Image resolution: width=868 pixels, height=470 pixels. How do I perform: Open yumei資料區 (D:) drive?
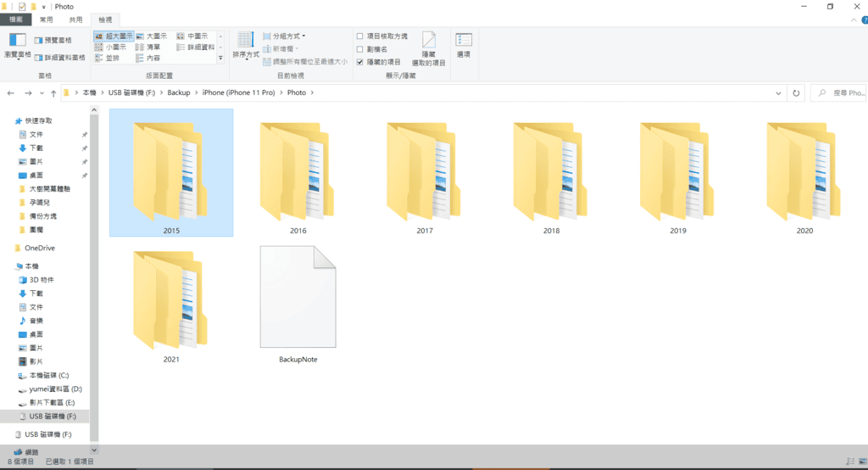coord(50,389)
